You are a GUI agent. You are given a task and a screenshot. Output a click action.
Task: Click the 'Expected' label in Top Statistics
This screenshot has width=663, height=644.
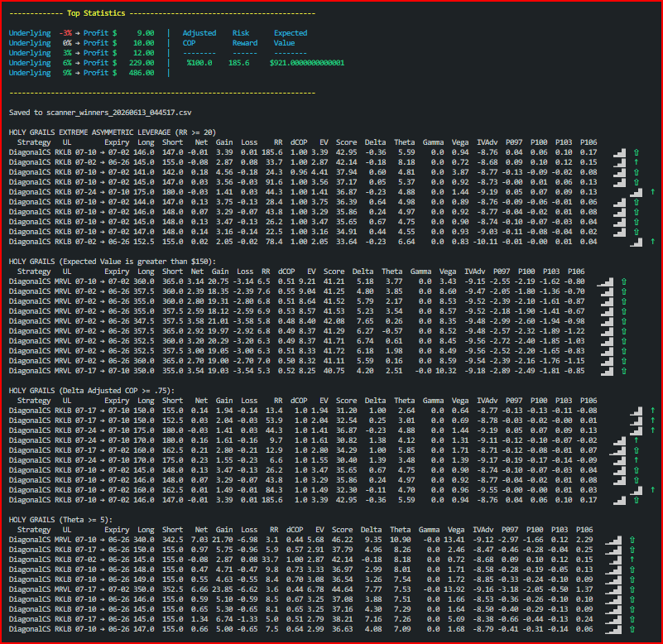[291, 33]
